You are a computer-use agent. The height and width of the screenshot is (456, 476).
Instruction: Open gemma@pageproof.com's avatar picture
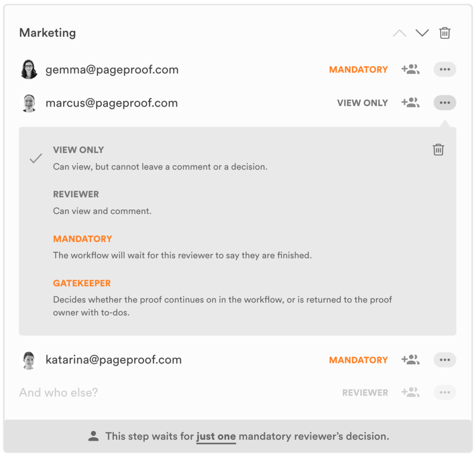[x=29, y=69]
